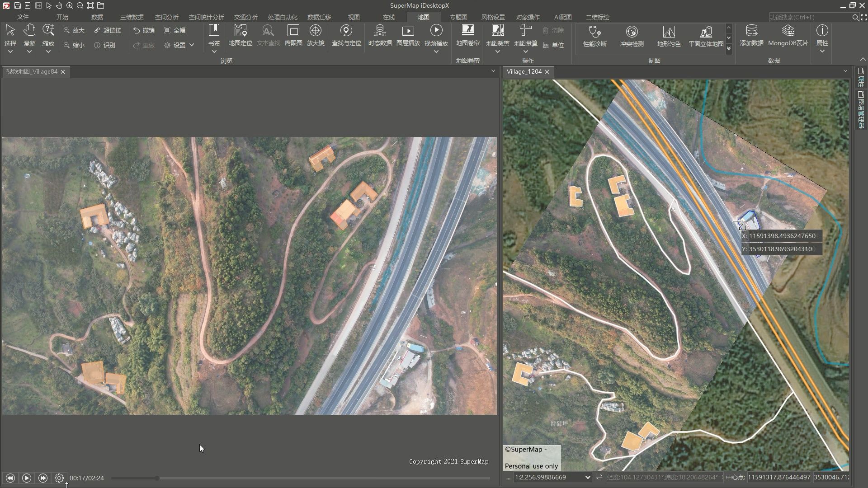Switch to the 三维数据 ribbon tab
868x488 pixels.
point(132,17)
